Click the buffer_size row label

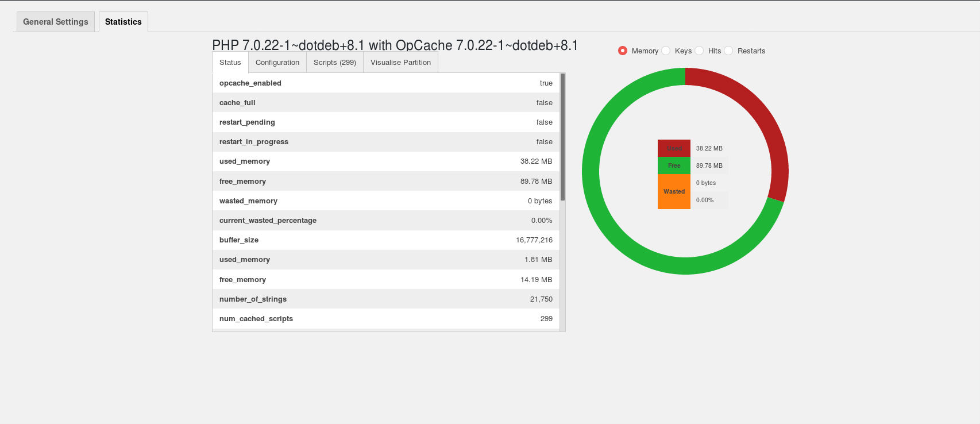239,240
